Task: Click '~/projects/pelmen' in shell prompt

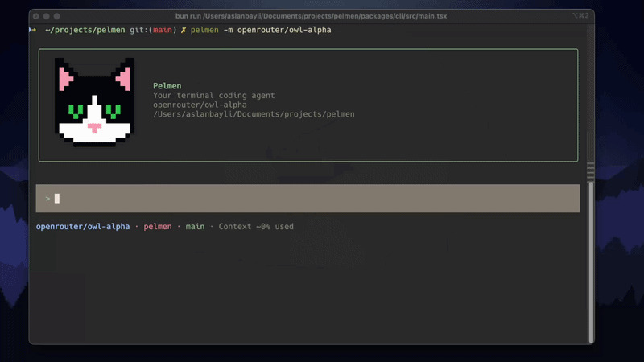Action: point(85,30)
